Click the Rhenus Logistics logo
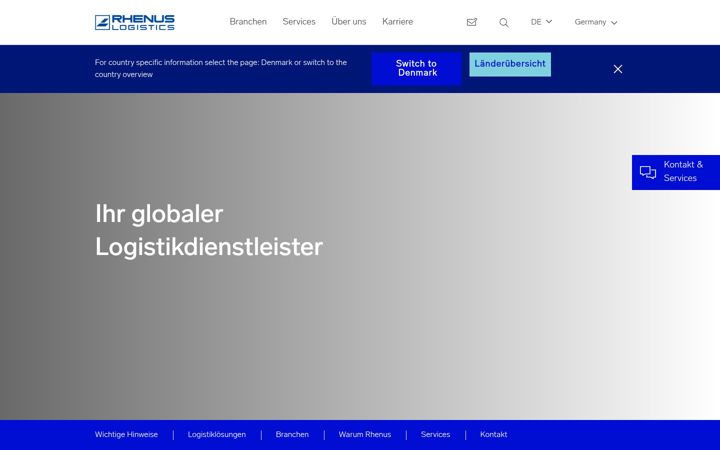The height and width of the screenshot is (450, 720). [135, 22]
